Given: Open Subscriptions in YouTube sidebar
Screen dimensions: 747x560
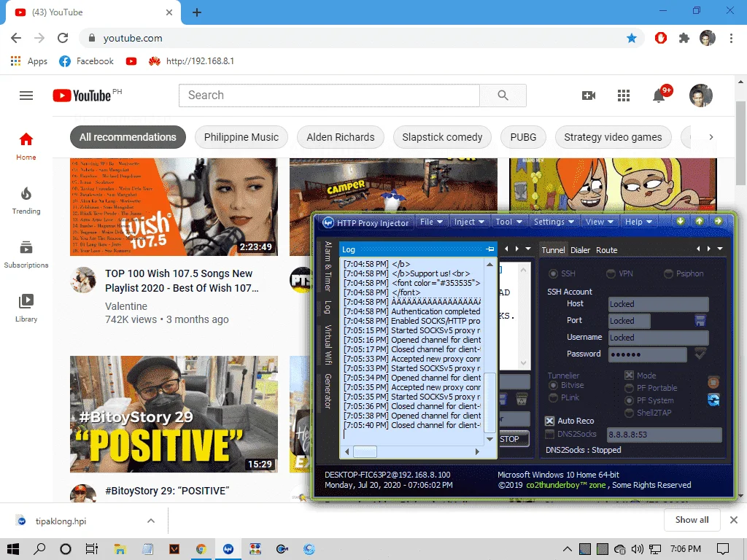Looking at the screenshot, I should pyautogui.click(x=26, y=254).
